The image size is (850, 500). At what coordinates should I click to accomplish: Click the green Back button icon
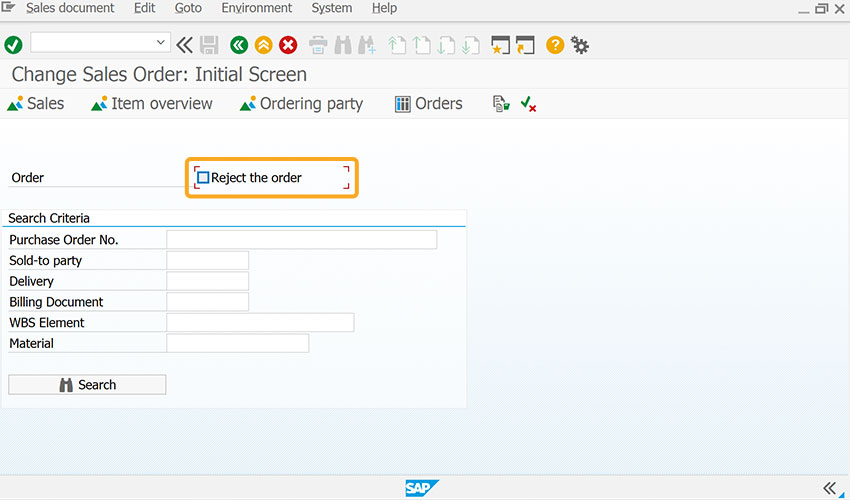[x=239, y=45]
